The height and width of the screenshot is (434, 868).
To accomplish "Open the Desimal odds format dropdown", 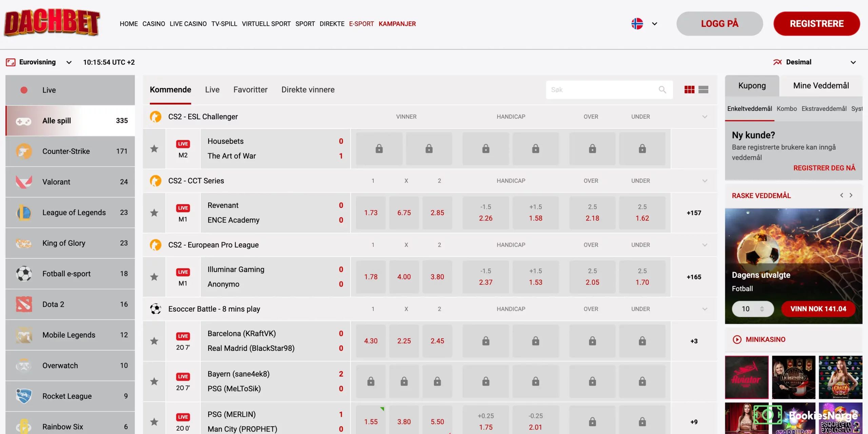I will pos(853,62).
